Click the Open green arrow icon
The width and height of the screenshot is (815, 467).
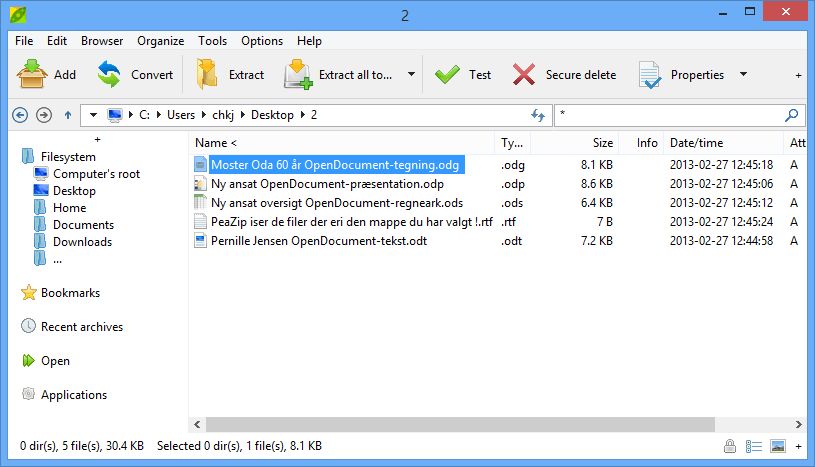pos(29,360)
